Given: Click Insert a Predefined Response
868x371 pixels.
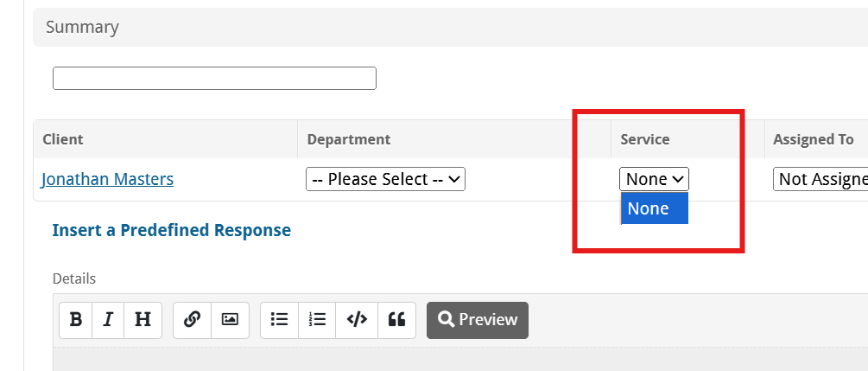Looking at the screenshot, I should click(x=172, y=230).
